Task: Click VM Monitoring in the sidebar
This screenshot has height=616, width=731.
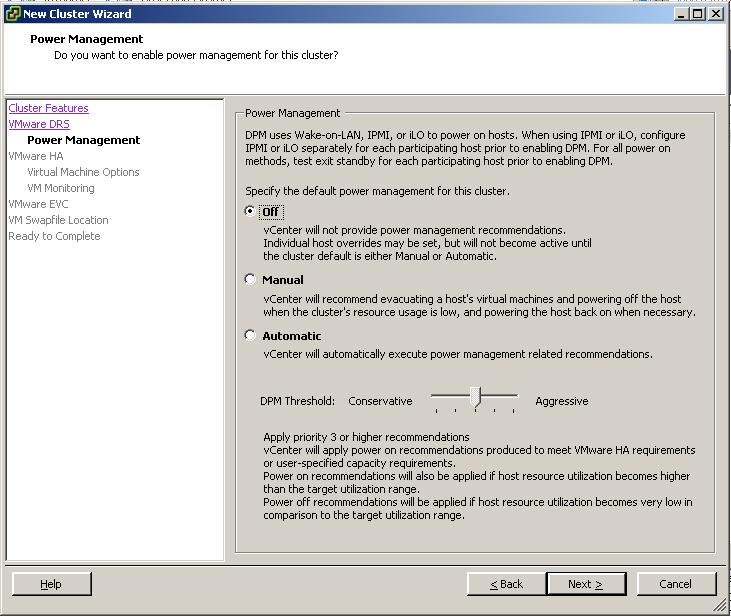Action: coord(61,188)
